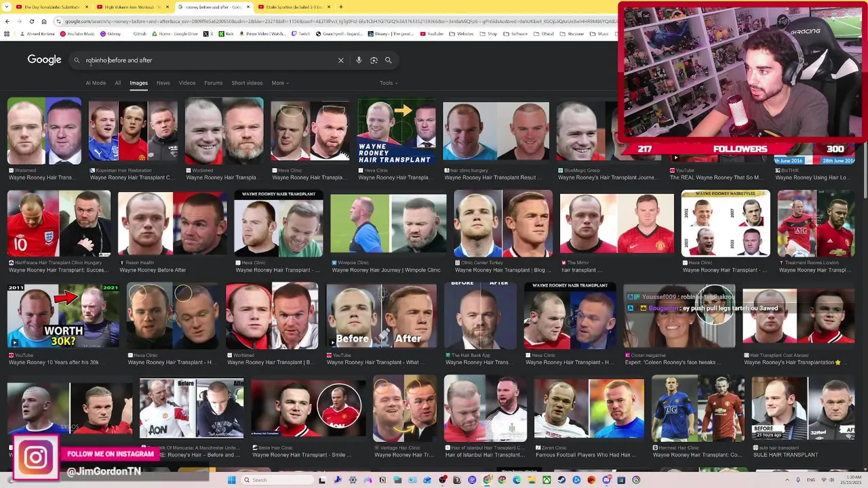The width and height of the screenshot is (868, 488).
Task: Open the Shop bookmark folder
Action: pos(488,33)
